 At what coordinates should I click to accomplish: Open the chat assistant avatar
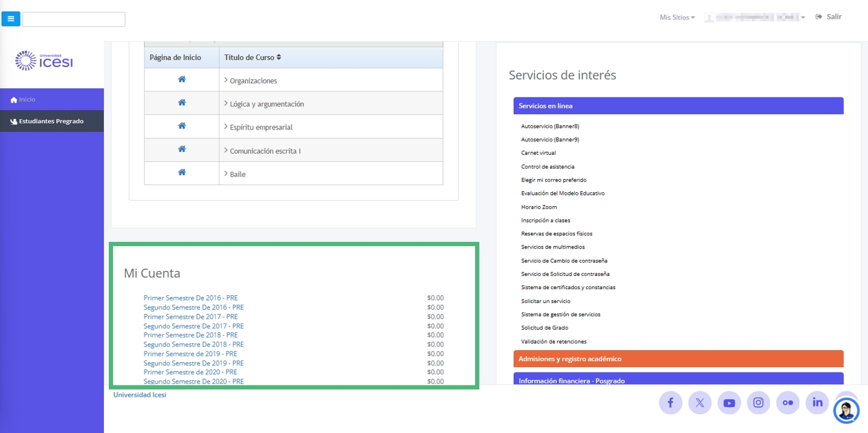coord(846,411)
